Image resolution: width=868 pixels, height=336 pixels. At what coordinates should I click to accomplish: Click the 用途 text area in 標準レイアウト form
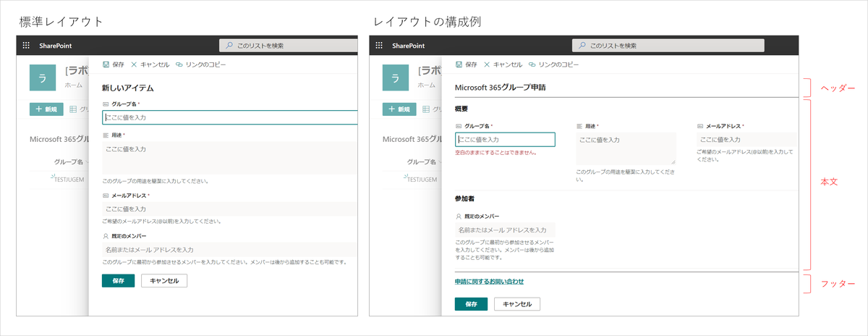pyautogui.click(x=230, y=158)
